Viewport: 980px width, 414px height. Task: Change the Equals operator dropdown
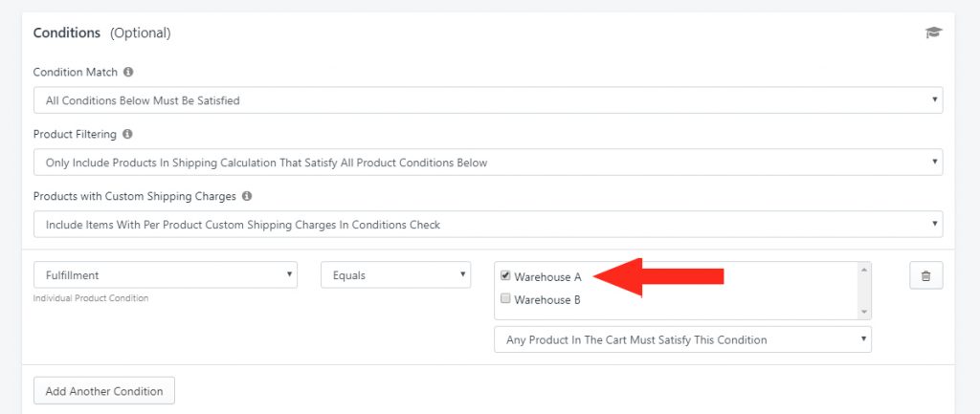395,274
